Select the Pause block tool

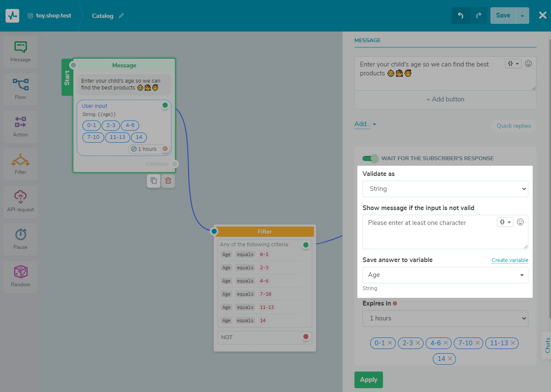click(x=20, y=239)
